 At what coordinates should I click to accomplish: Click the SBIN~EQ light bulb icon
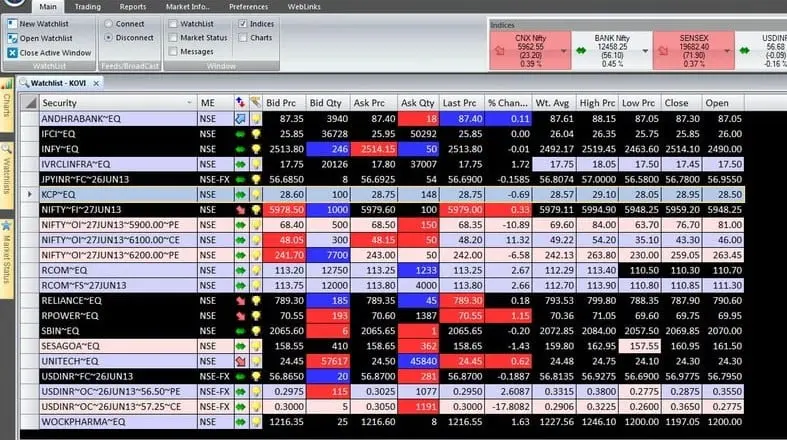pyautogui.click(x=256, y=331)
